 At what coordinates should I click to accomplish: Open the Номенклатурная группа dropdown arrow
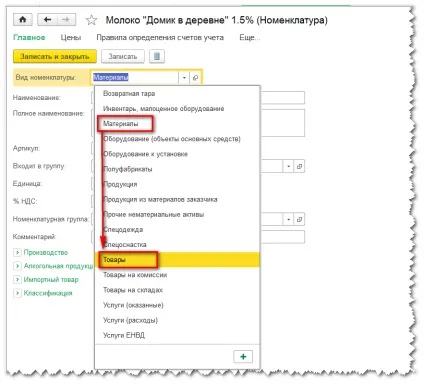288,219
